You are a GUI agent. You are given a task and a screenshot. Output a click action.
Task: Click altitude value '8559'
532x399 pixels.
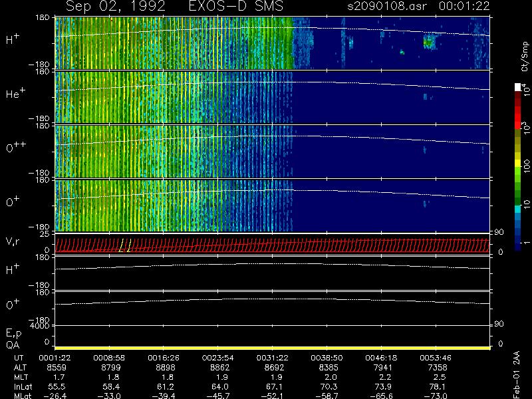pos(57,368)
